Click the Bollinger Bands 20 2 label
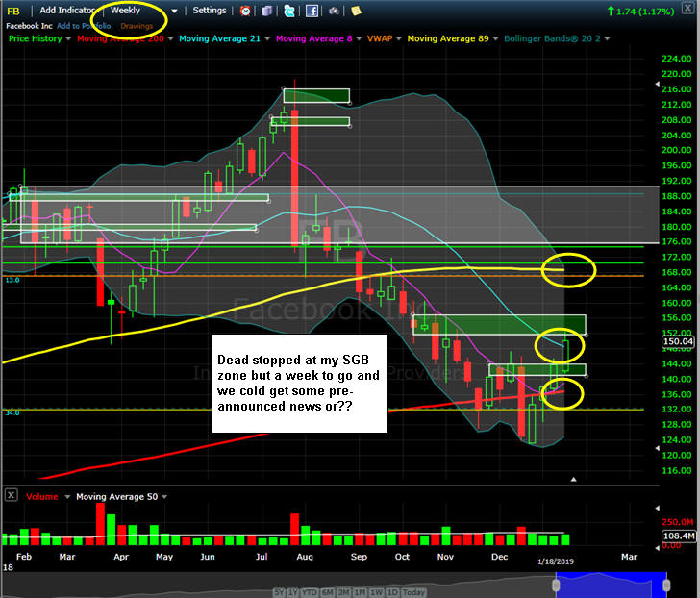 pyautogui.click(x=552, y=38)
